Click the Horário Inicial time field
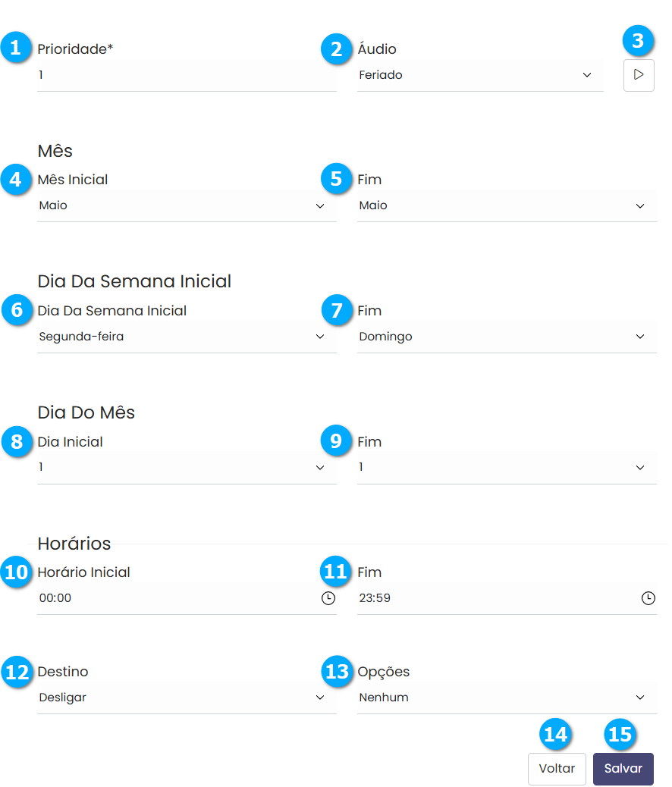The height and width of the screenshot is (787, 672). point(174,598)
